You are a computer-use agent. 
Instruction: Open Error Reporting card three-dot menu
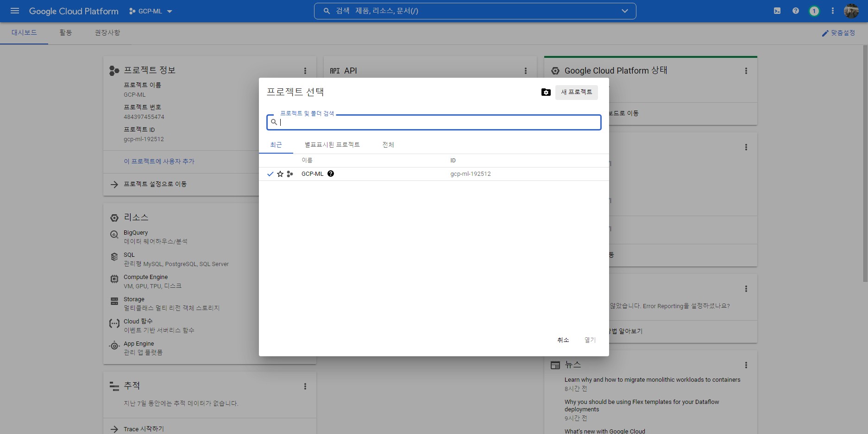(x=746, y=289)
